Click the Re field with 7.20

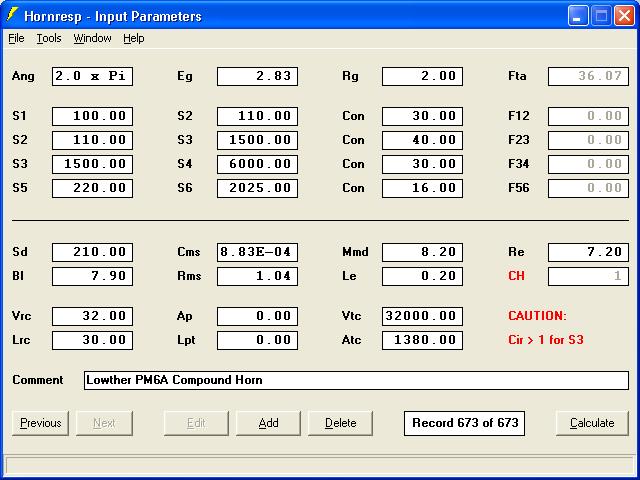(x=588, y=252)
